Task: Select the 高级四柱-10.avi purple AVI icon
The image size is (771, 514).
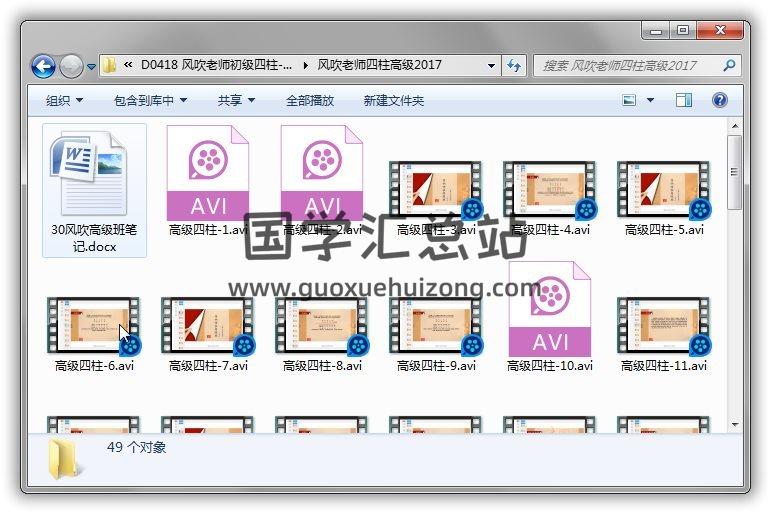Action: [x=550, y=309]
